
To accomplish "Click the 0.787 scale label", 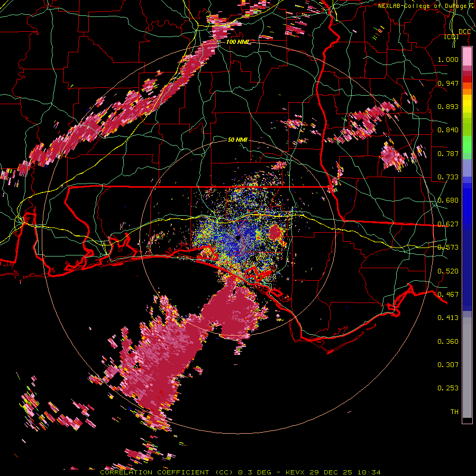I will click(448, 153).
